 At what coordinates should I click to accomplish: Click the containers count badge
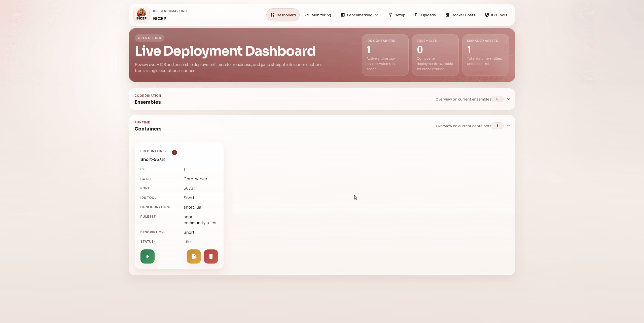click(497, 126)
